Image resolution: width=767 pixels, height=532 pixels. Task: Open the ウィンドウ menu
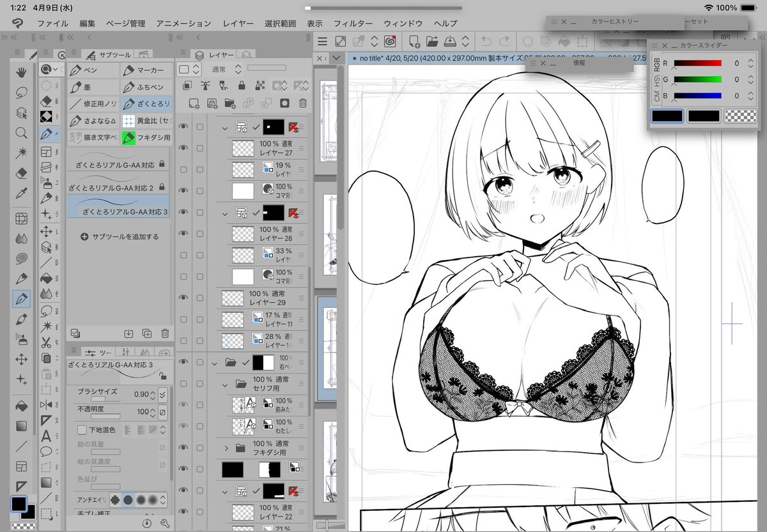(x=403, y=24)
